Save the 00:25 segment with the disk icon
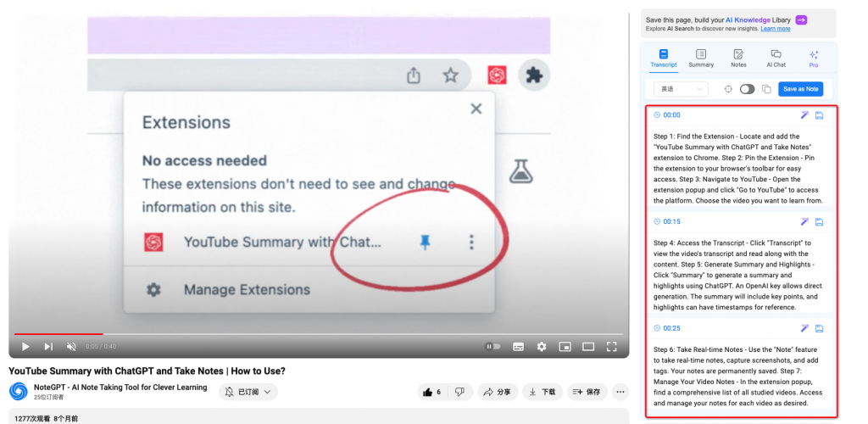 click(x=820, y=328)
